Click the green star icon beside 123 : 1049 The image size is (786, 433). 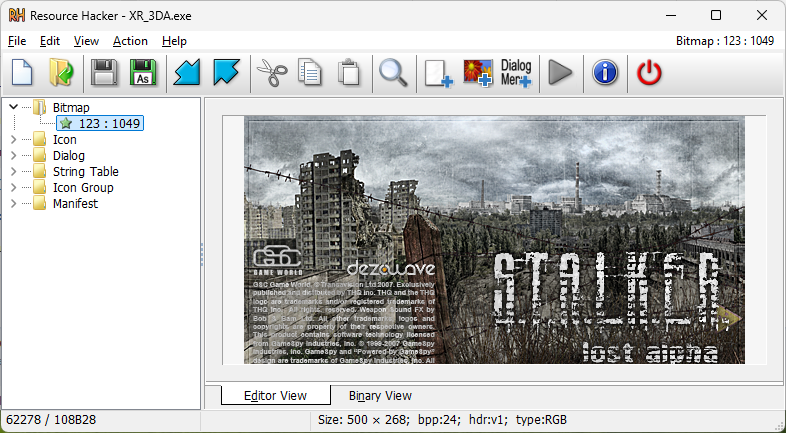pyautogui.click(x=66, y=123)
